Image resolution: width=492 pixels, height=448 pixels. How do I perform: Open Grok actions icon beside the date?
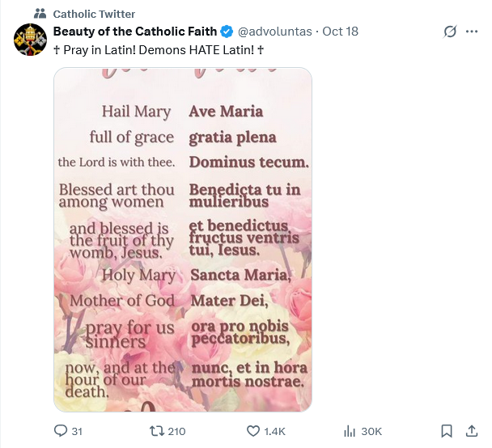[x=451, y=32]
